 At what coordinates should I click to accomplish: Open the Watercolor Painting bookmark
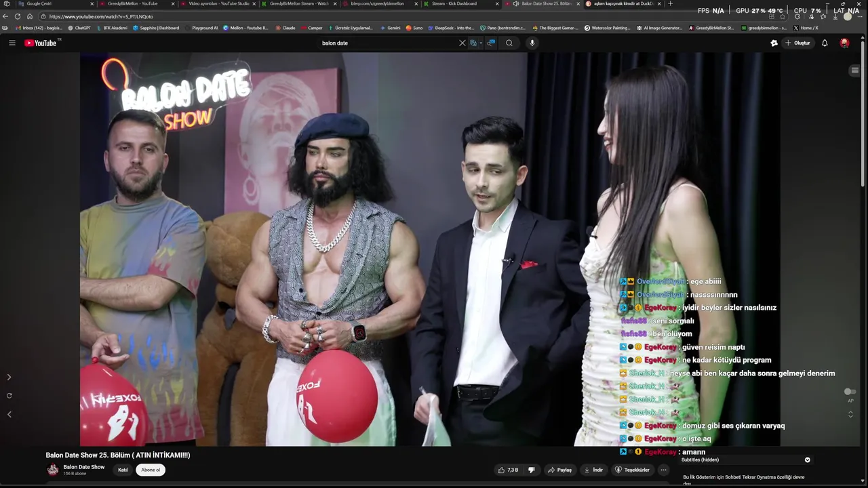tap(608, 28)
